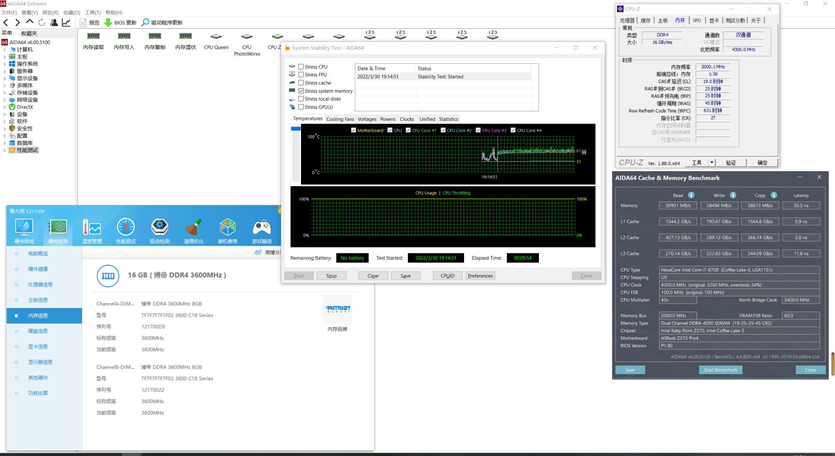
Task: Expand the 存储设备 tree node
Action: 5,93
